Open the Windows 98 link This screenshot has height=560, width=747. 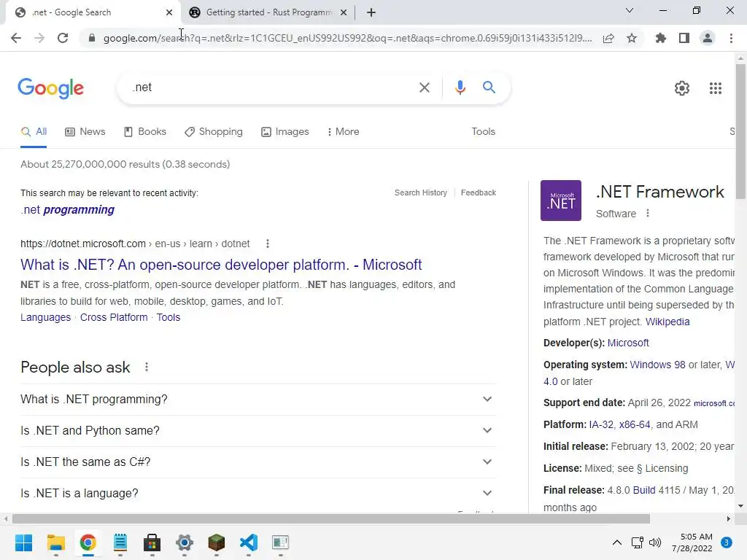[x=657, y=365]
